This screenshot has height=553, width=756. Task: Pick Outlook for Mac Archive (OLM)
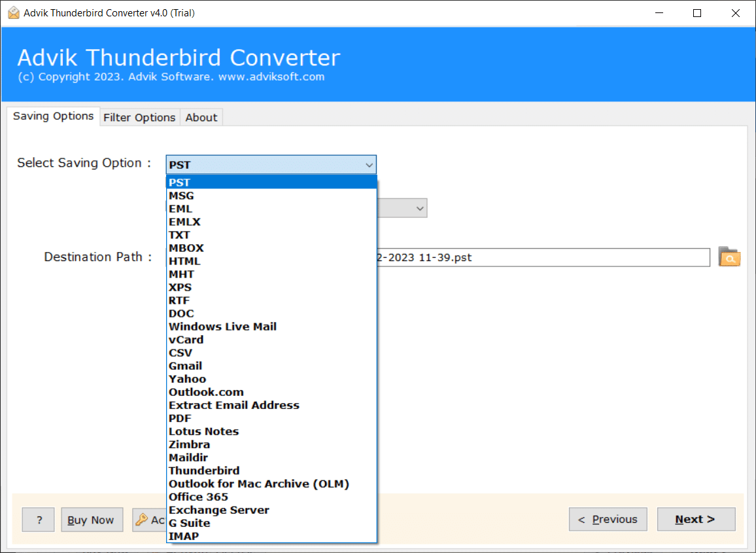click(258, 484)
